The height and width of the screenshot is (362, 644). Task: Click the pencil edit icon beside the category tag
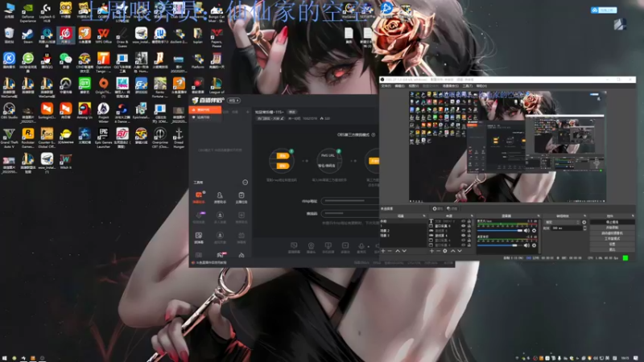pyautogui.click(x=283, y=118)
